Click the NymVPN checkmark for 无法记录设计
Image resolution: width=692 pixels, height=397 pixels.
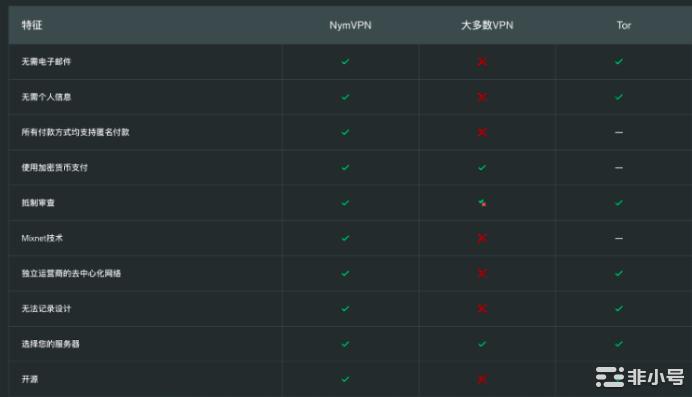pos(345,309)
